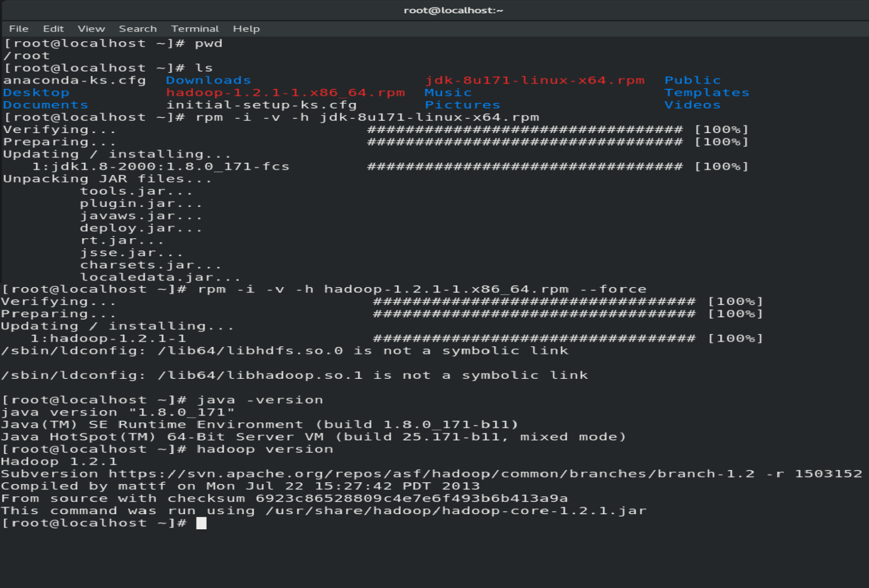
Task: Click the svn.apache.org Subversion URL
Action: pos(432,474)
